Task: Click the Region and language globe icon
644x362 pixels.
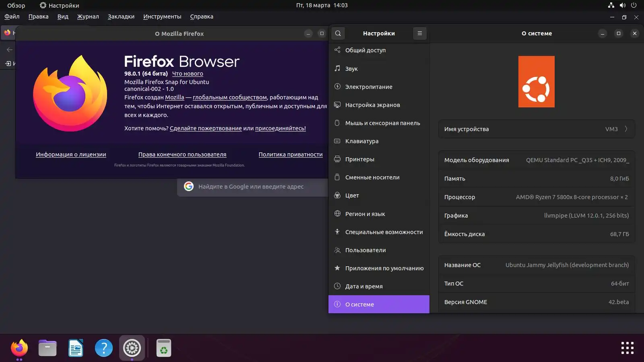Action: point(337,214)
